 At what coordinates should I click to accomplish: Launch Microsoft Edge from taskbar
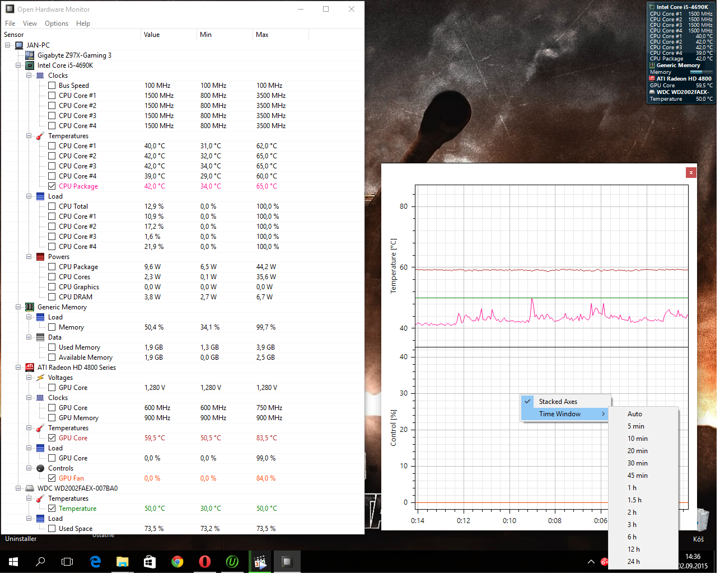tap(95, 562)
